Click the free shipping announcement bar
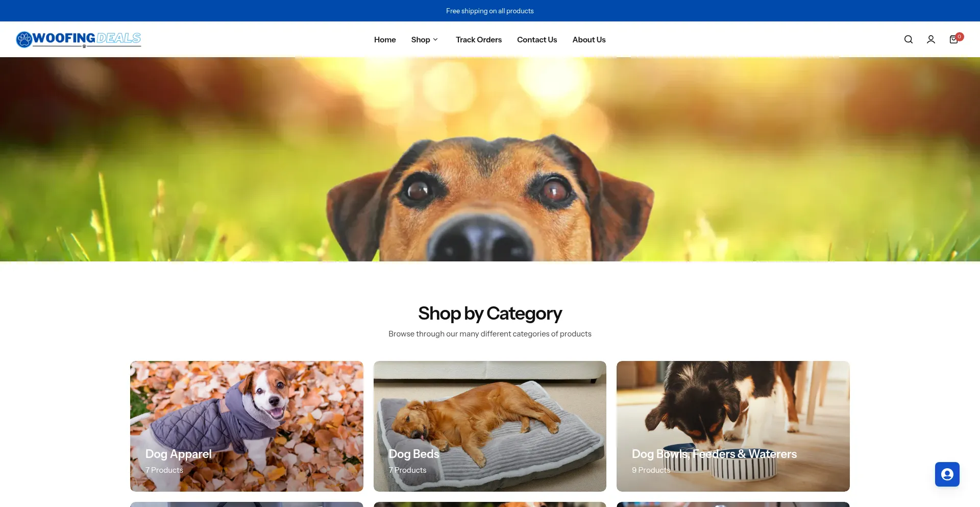This screenshot has width=980, height=507. [490, 11]
